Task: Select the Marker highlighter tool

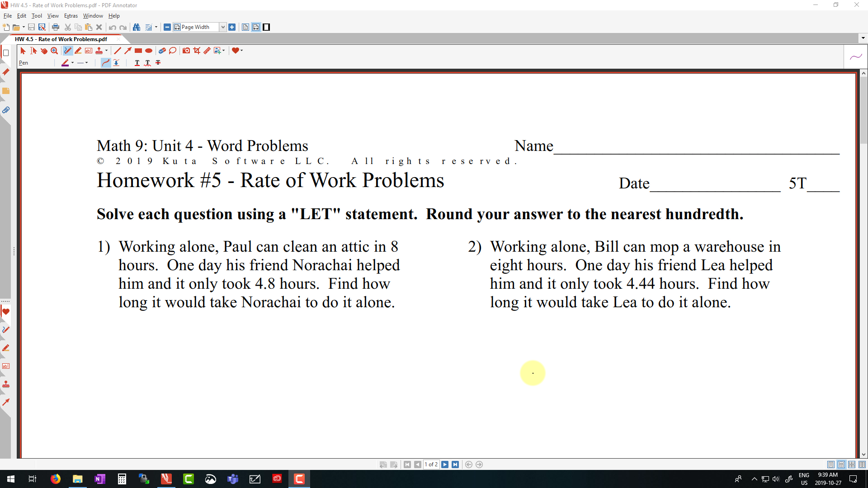Action: pos(78,51)
